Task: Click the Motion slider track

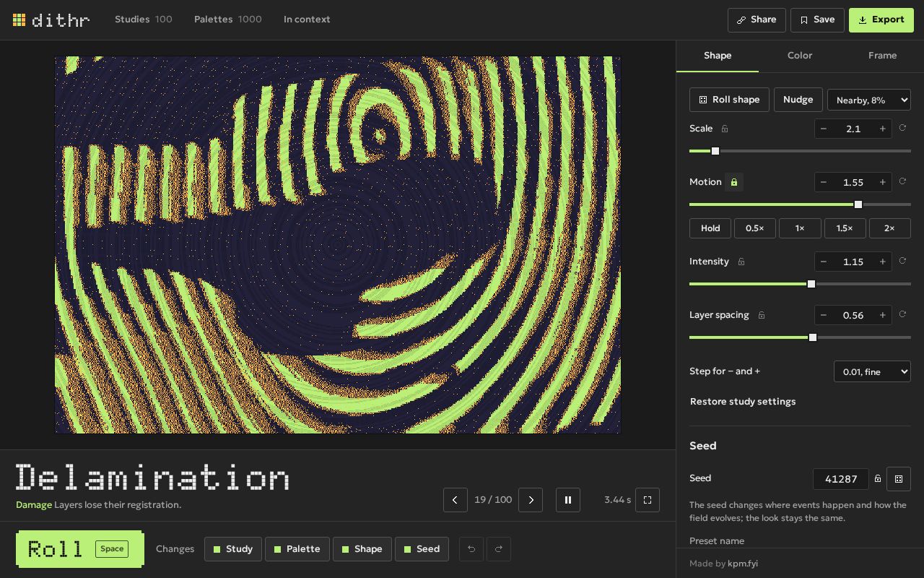Action: [x=800, y=204]
